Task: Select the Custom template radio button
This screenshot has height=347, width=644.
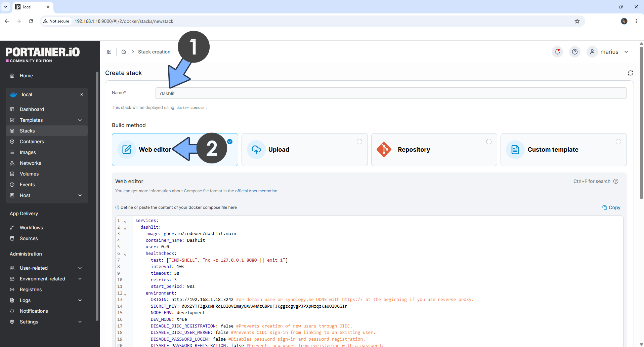Action: (618, 142)
